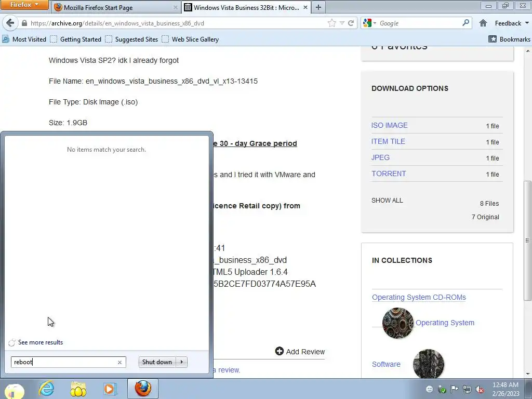Click the archive.org URL address field

[177, 23]
